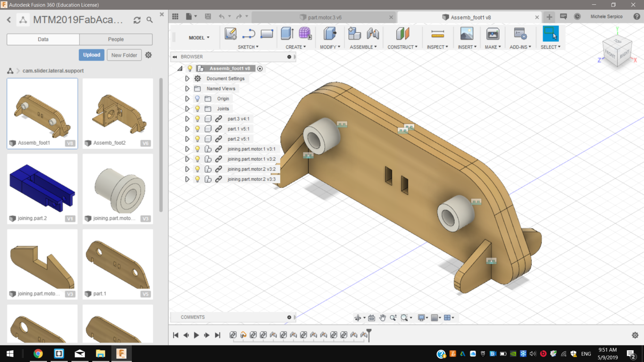Hide the Origin folder with lightbulb

click(x=198, y=99)
